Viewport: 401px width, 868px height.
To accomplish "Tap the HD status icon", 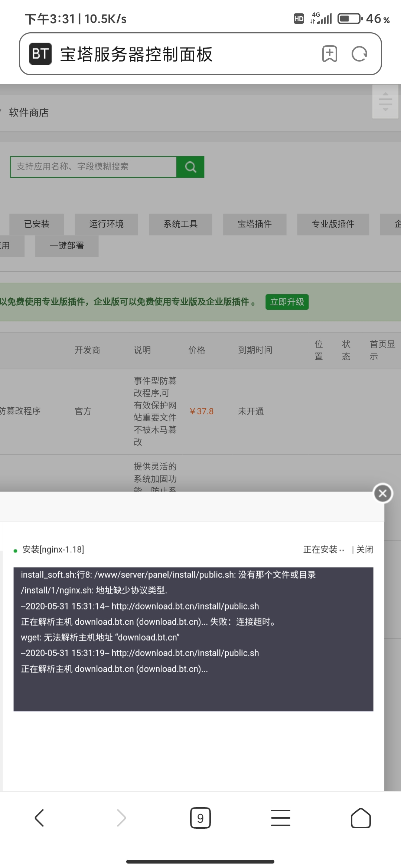I will (x=299, y=19).
